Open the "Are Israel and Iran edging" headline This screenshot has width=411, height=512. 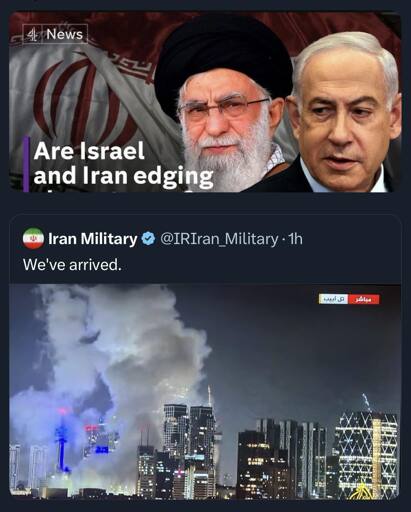click(x=123, y=163)
